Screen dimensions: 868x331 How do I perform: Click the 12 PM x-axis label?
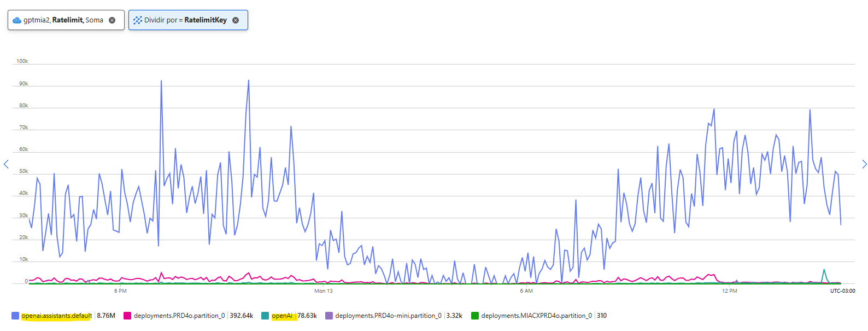coord(730,291)
